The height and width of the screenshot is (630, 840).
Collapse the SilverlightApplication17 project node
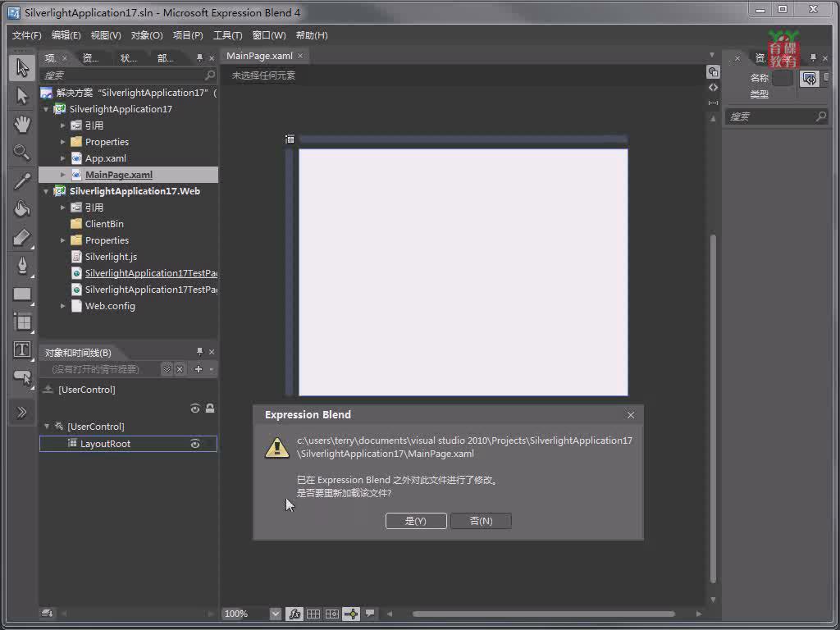(x=46, y=109)
